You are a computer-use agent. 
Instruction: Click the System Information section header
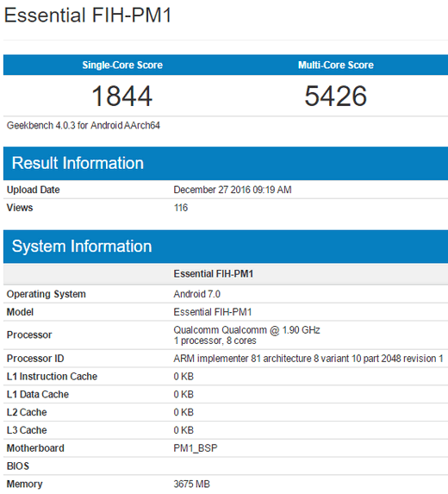pyautogui.click(x=82, y=246)
